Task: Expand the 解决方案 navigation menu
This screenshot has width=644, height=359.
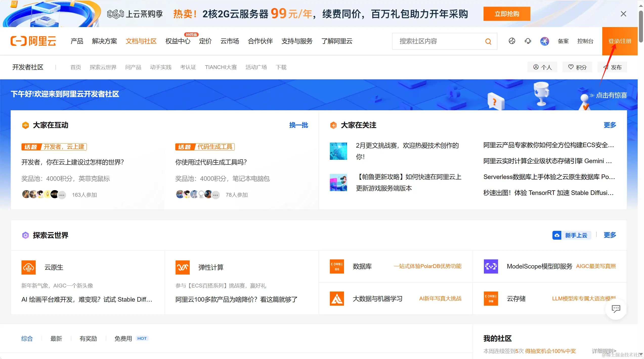Action: (x=104, y=41)
